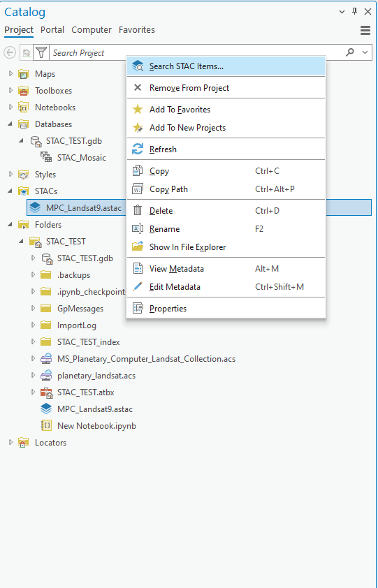Expand the Toolboxes node
The image size is (378, 588).
pos(10,90)
